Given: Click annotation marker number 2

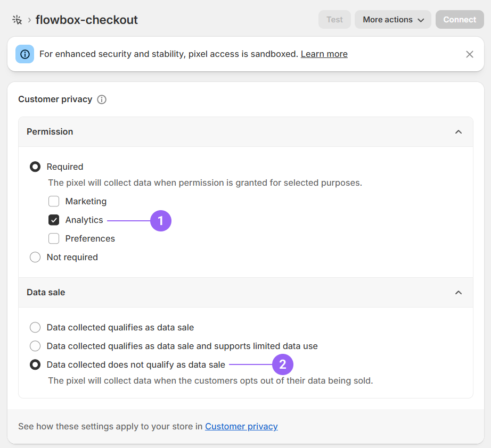Looking at the screenshot, I should [x=283, y=364].
